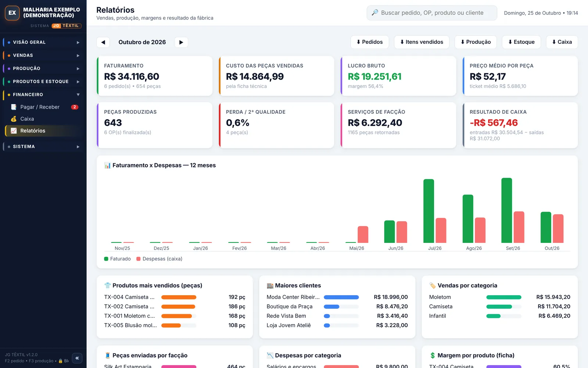
Task: Click the Set/26 green Faturado bar
Action: [x=507, y=210]
